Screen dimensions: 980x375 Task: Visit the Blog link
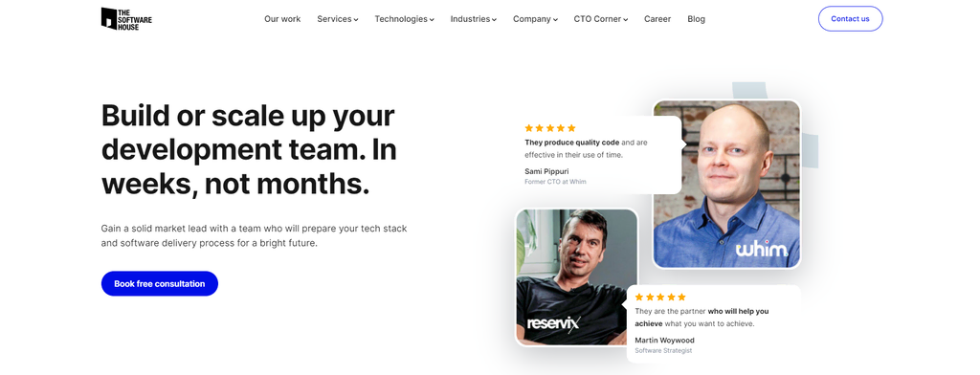697,19
